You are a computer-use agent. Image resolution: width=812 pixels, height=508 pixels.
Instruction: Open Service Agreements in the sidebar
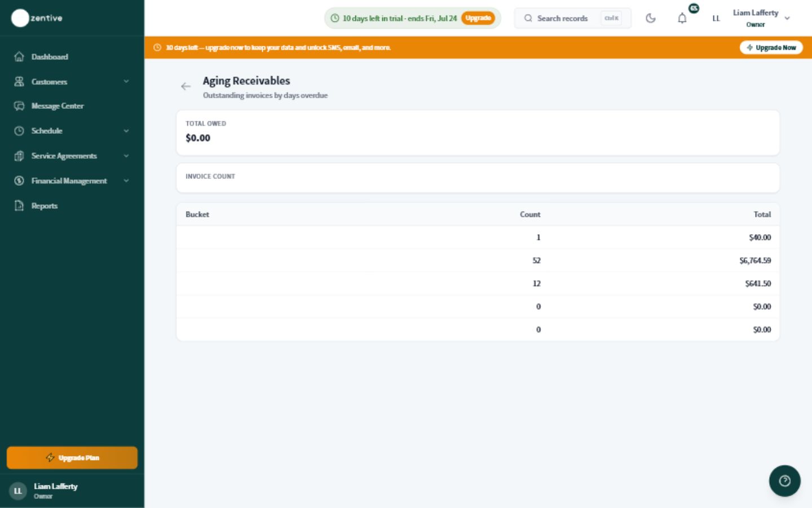pos(64,156)
